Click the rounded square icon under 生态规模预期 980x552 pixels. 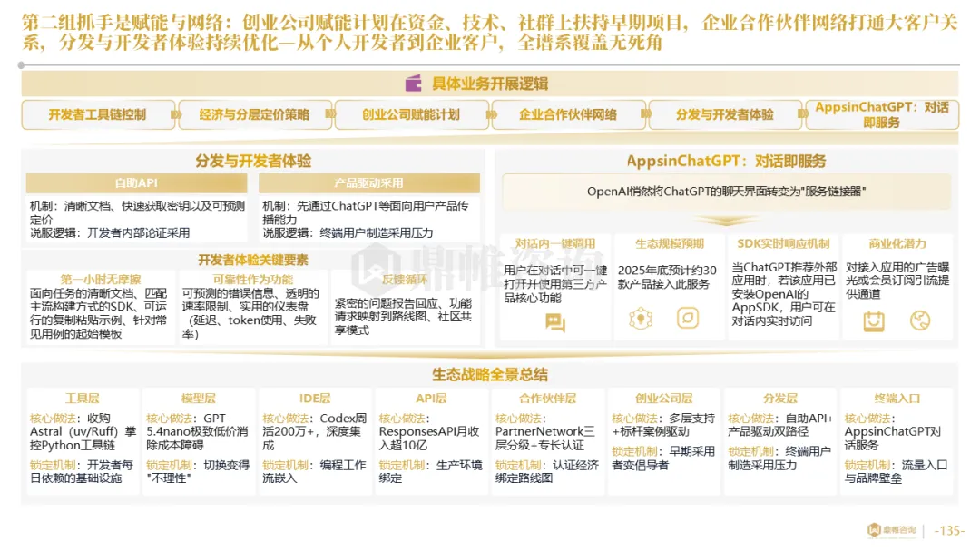[688, 318]
